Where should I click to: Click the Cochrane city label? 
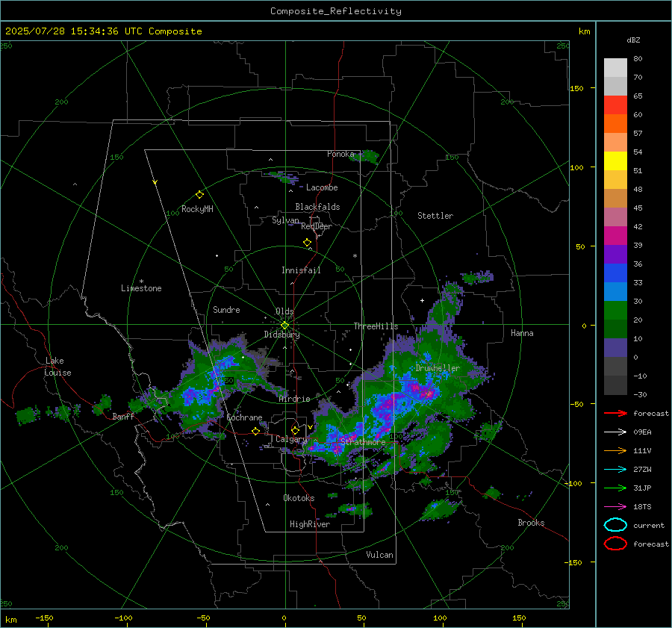(244, 417)
